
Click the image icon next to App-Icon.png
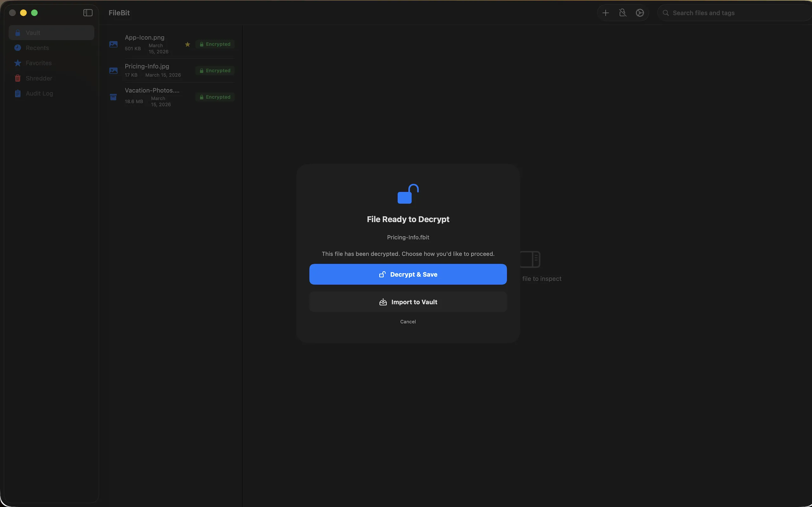click(x=114, y=44)
